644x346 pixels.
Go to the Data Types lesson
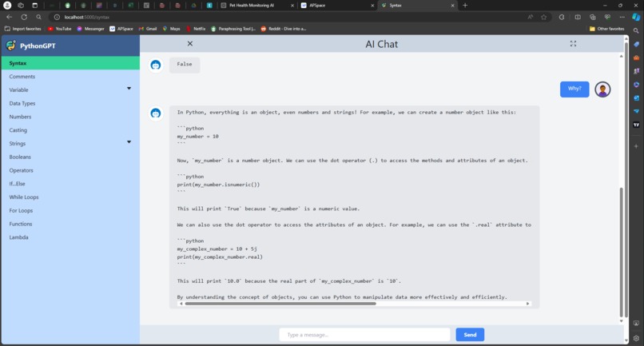point(70,103)
